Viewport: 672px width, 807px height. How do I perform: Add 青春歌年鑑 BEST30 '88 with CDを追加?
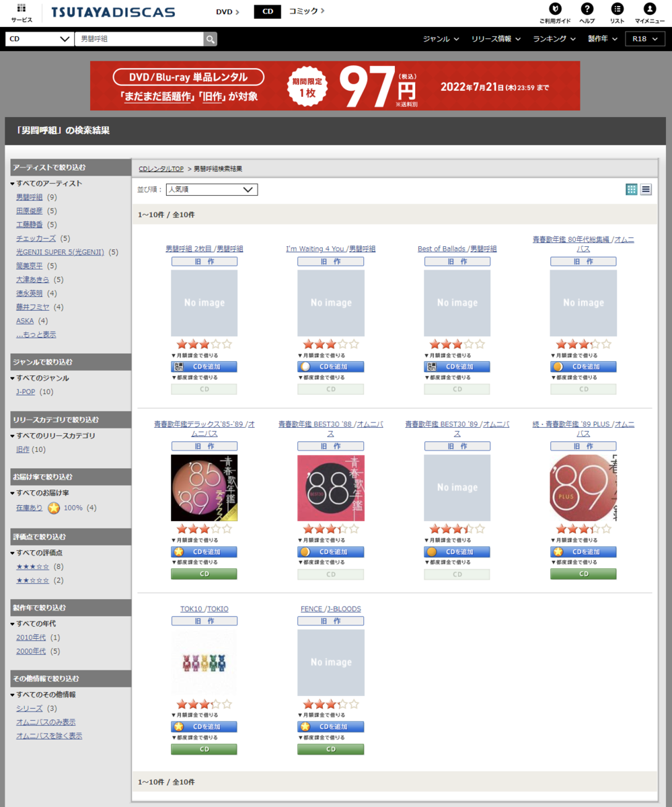(x=330, y=552)
